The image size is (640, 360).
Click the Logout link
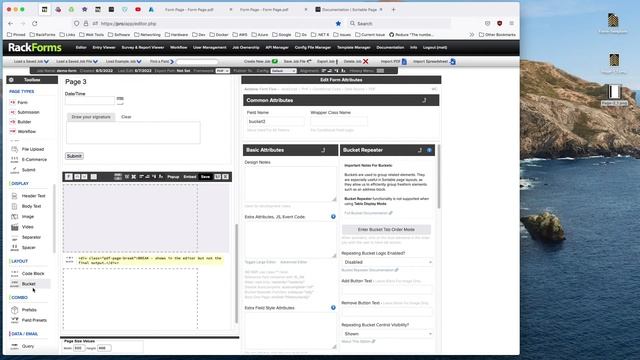[x=435, y=48]
